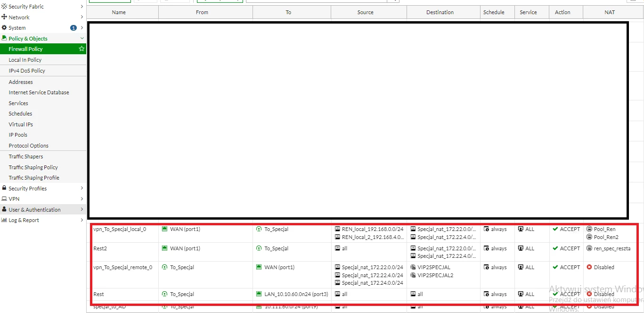Click the Schedule column header
644x313 pixels.
[497, 12]
